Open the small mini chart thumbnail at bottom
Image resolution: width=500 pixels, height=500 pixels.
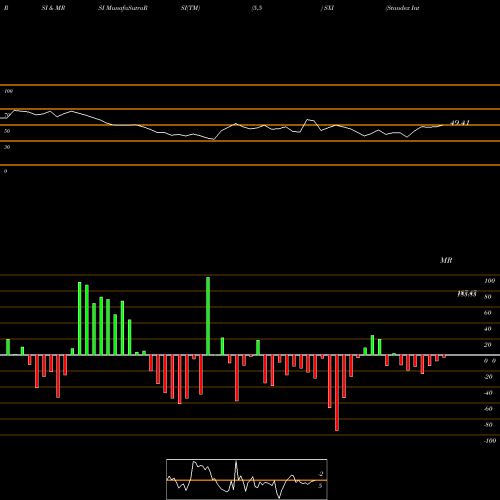tap(247, 479)
